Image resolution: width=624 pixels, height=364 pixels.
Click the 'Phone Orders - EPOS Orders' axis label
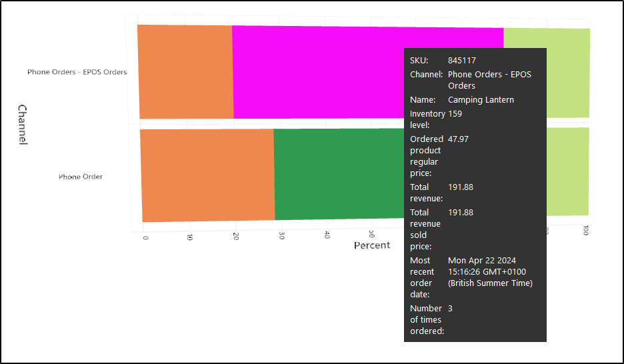[x=77, y=72]
